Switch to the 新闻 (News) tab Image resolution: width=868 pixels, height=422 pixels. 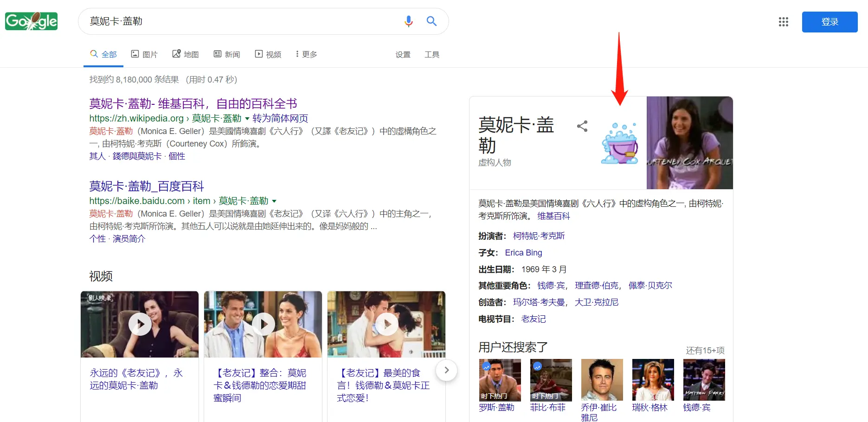227,54
